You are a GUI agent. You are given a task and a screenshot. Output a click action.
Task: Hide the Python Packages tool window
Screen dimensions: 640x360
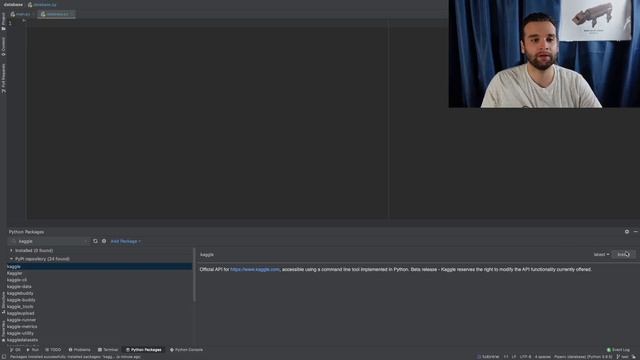point(636,232)
